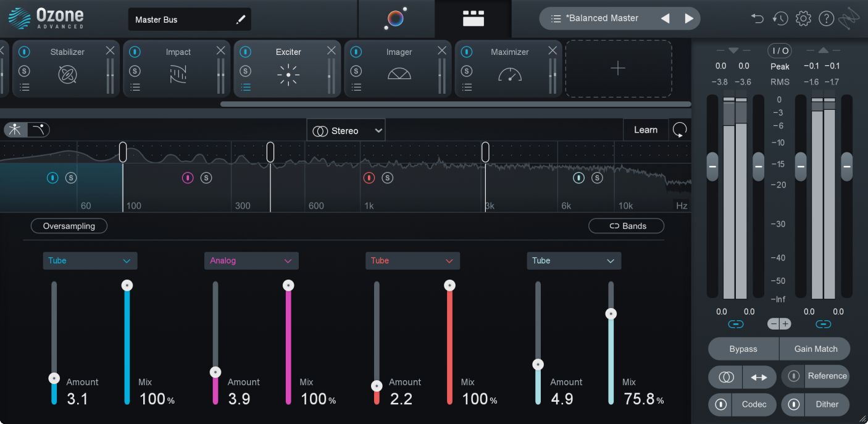Open band 1 Tube mode dropdown
Image resolution: width=868 pixels, height=424 pixels.
tap(90, 260)
